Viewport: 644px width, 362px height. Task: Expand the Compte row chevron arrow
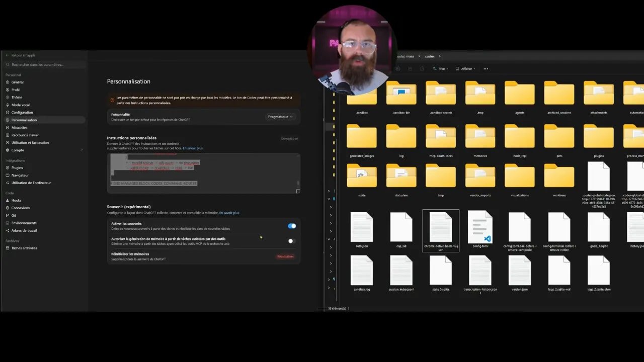pos(82,150)
